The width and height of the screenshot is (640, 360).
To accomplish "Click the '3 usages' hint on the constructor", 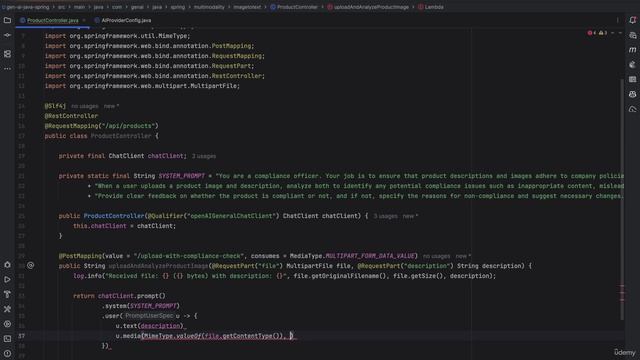I will [385, 216].
